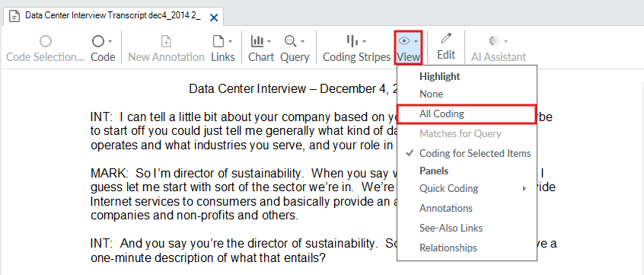
Task: Collapse the View dropdown arrow
Action: (x=416, y=42)
